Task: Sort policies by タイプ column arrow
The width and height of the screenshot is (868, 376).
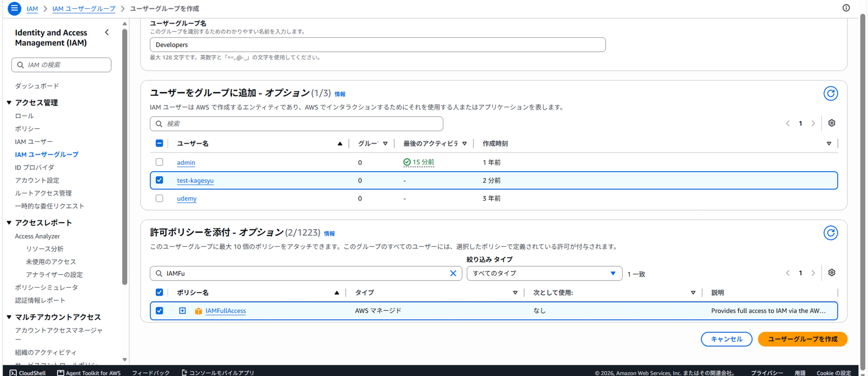Action: pyautogui.click(x=515, y=293)
